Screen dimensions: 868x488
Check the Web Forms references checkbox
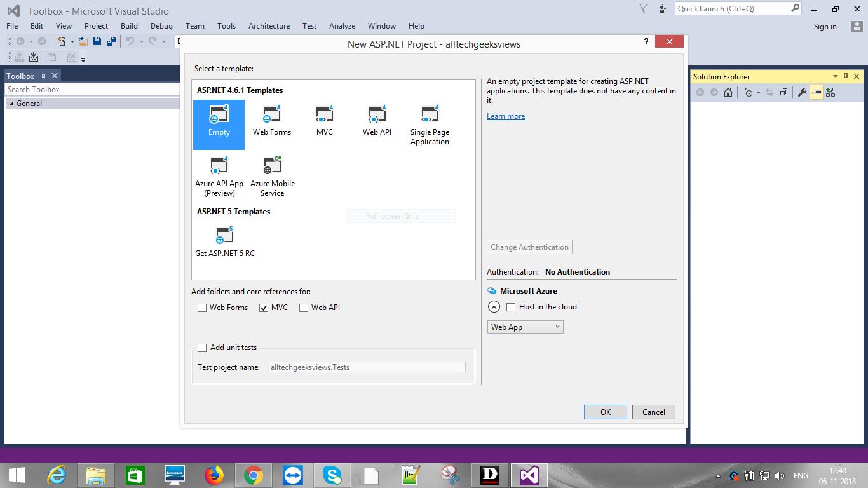tap(202, 308)
